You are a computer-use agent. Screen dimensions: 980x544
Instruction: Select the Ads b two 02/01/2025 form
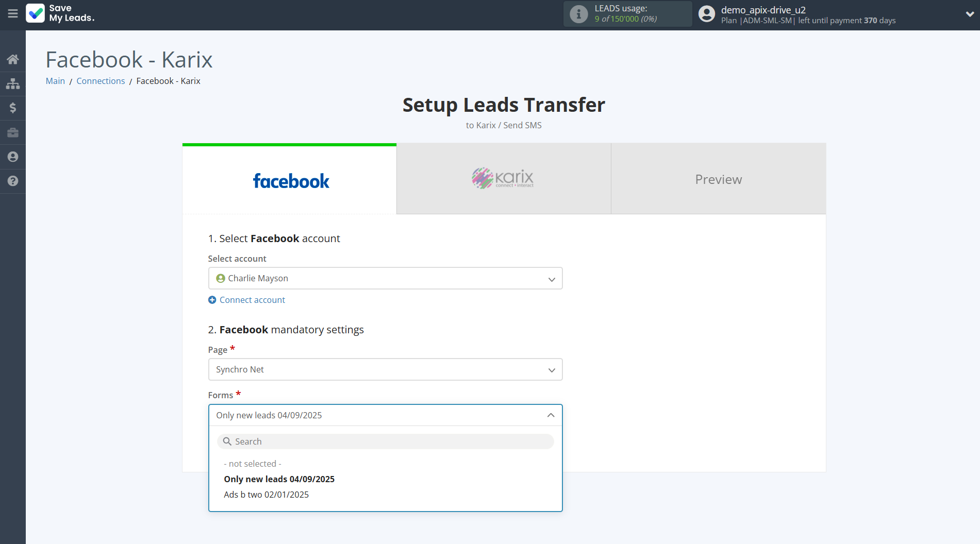click(x=266, y=495)
